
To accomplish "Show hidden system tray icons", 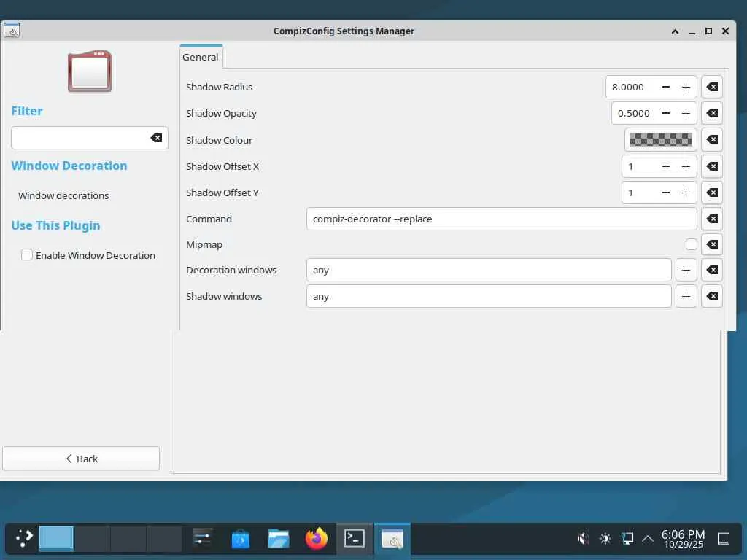I will 648,539.
